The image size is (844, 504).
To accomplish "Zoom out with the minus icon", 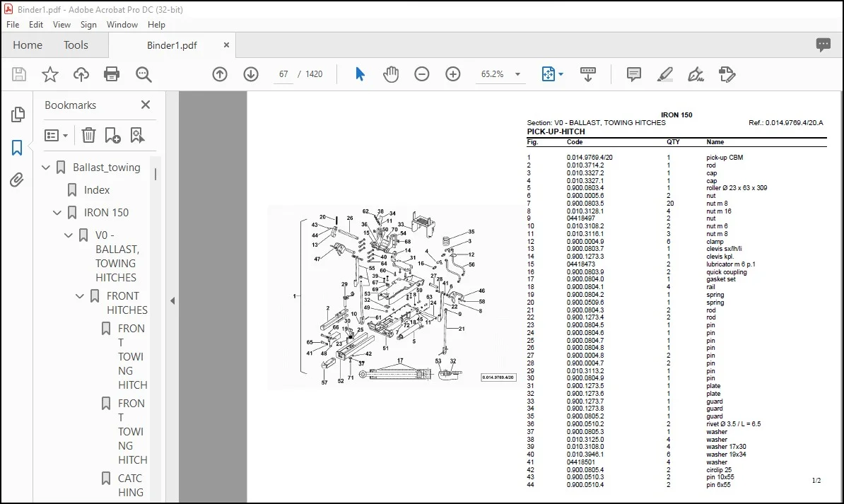I will click(422, 74).
